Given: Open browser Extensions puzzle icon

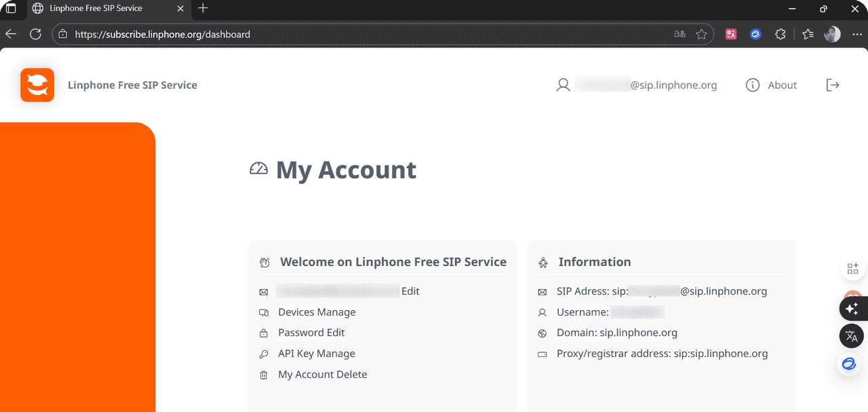Looking at the screenshot, I should click(781, 34).
